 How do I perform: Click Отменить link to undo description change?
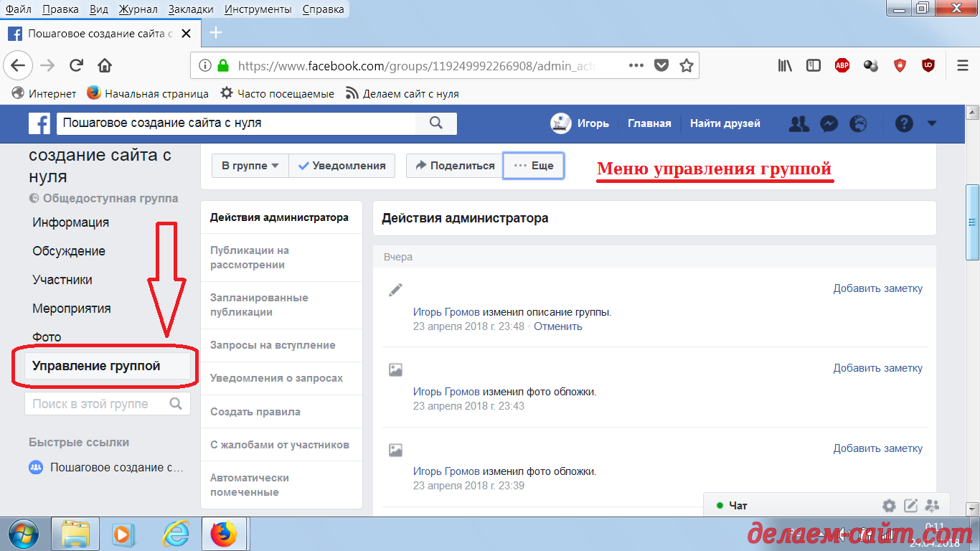click(x=557, y=326)
